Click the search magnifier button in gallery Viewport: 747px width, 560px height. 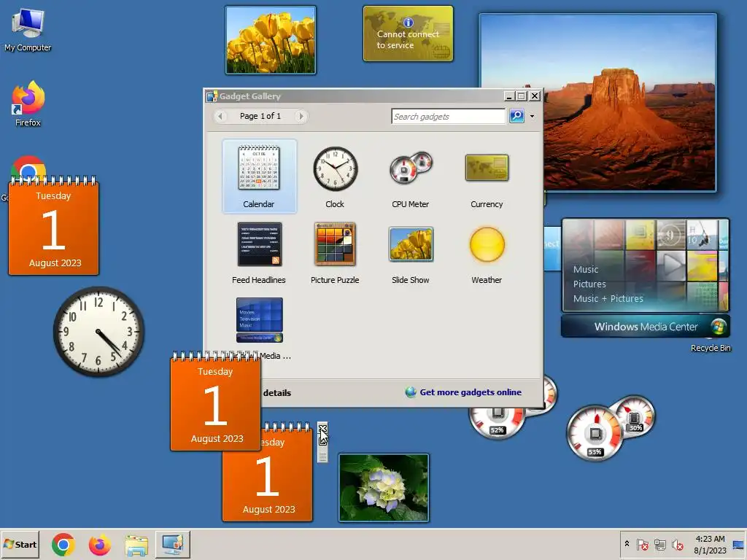[x=516, y=116]
